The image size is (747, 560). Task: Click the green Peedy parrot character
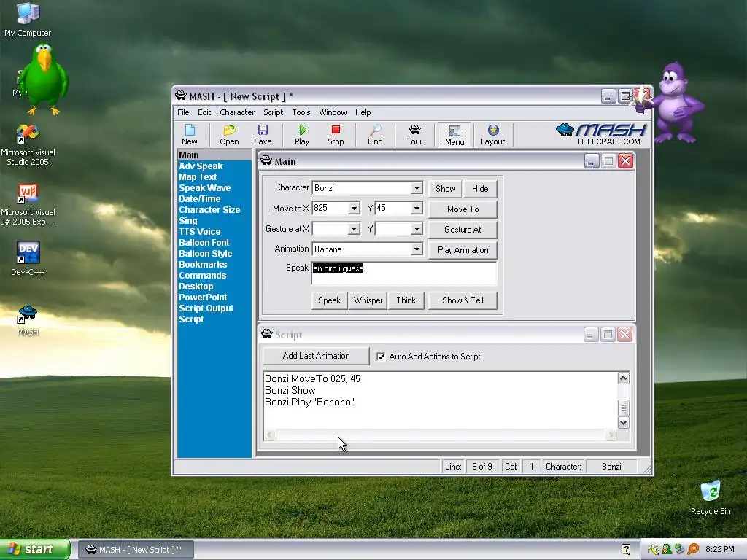point(44,79)
